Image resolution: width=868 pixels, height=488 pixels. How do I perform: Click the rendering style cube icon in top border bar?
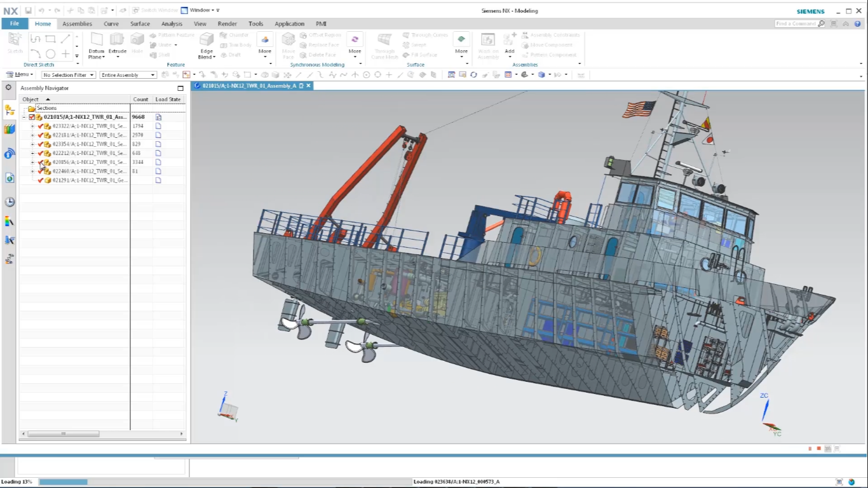coord(541,75)
